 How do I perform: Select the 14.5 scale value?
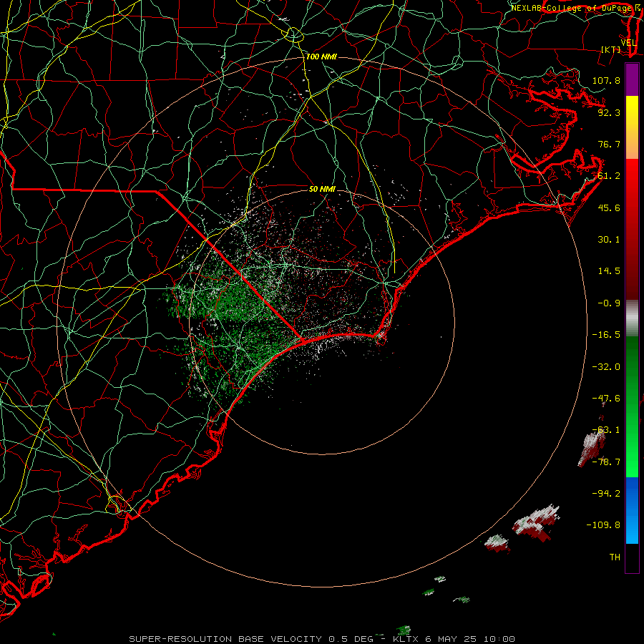[x=609, y=270]
